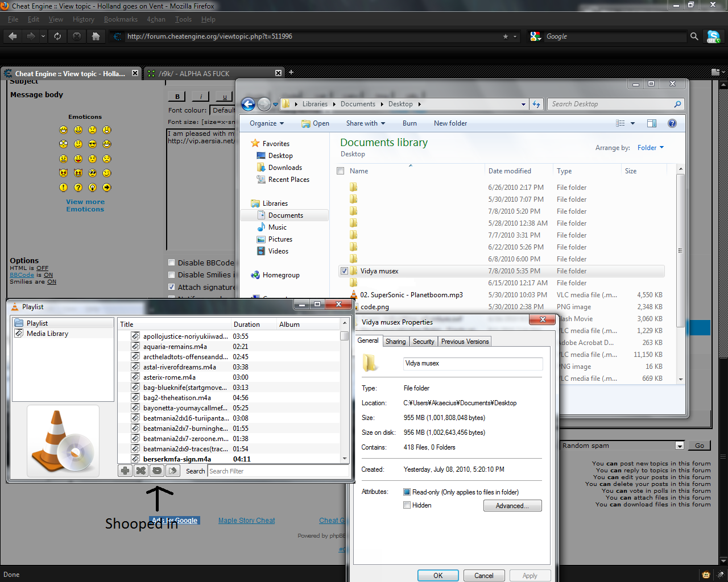The image size is (728, 582).
Task: Open Explorer address bar history dropdown
Action: click(x=523, y=104)
